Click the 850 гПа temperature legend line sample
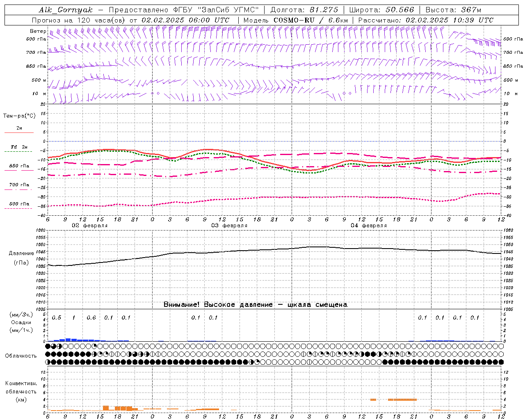This screenshot has height=420, width=525. click(x=19, y=170)
